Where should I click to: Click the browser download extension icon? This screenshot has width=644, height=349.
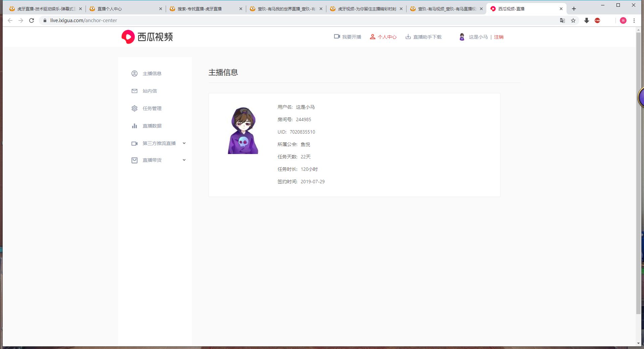pos(587,20)
